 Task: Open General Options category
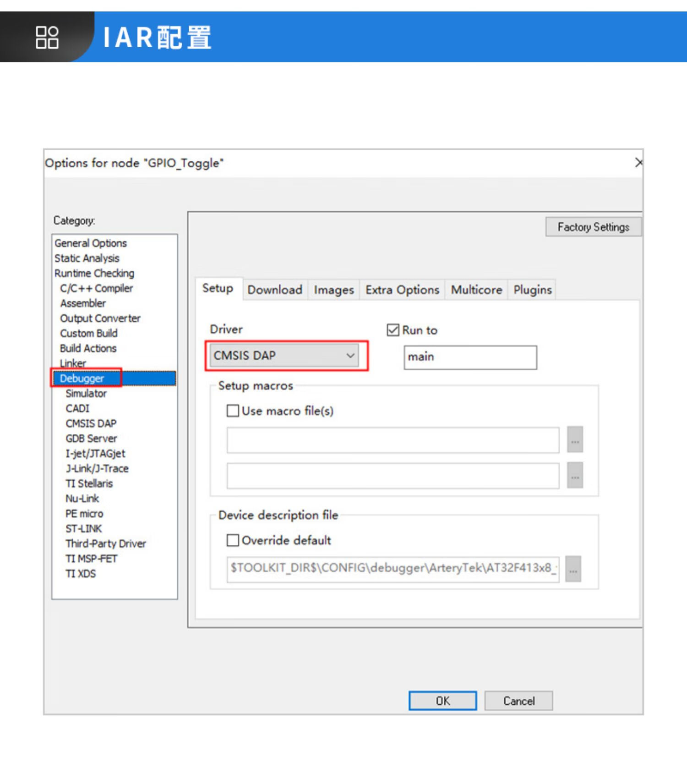[91, 243]
